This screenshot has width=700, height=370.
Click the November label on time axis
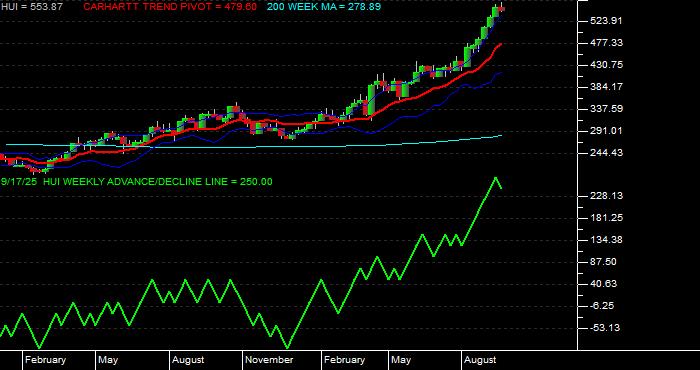click(x=269, y=360)
